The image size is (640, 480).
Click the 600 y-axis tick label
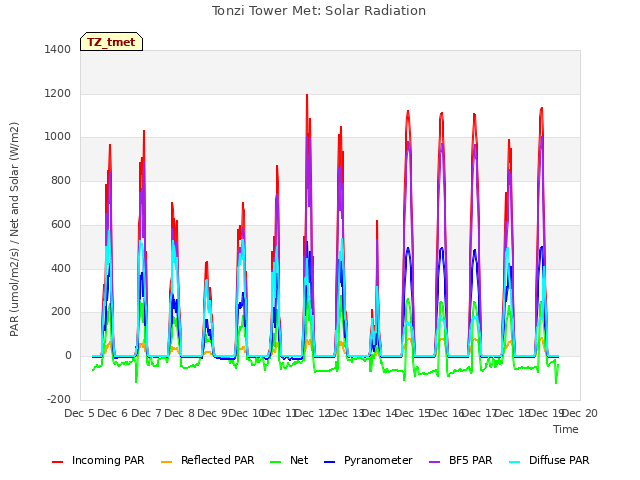(61, 224)
